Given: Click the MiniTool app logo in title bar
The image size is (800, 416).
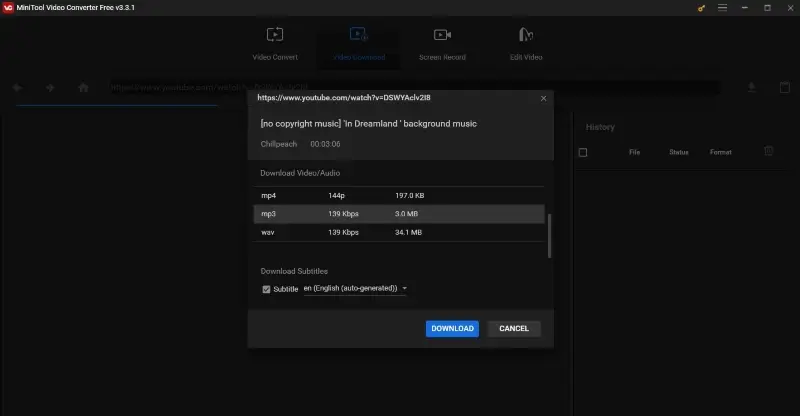Looking at the screenshot, I should pos(8,8).
